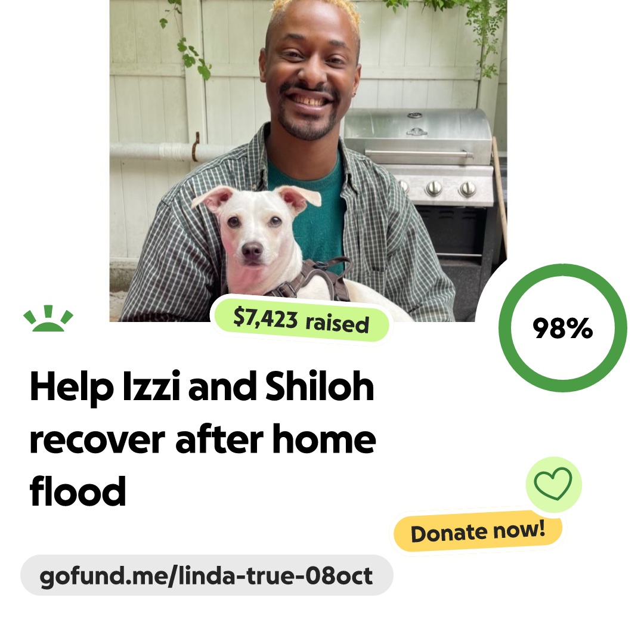
Task: Click the grill lid handle bar
Action: click(x=419, y=154)
